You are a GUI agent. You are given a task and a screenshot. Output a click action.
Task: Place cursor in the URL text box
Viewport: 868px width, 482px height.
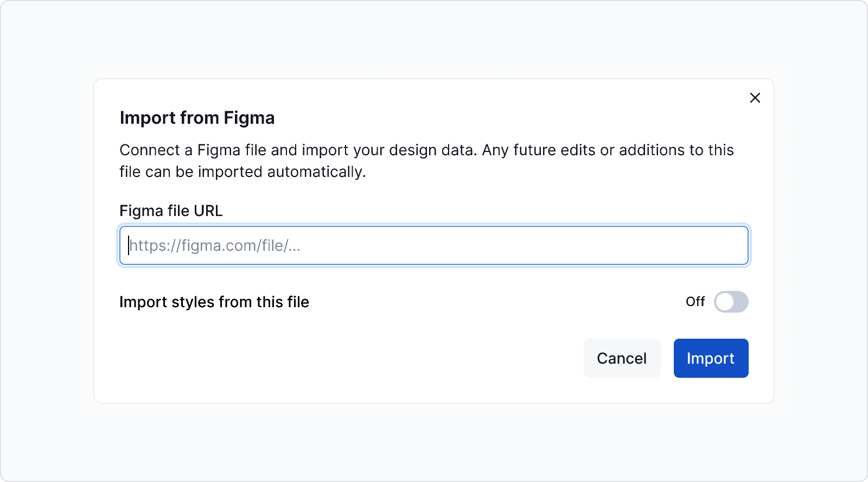pos(434,246)
